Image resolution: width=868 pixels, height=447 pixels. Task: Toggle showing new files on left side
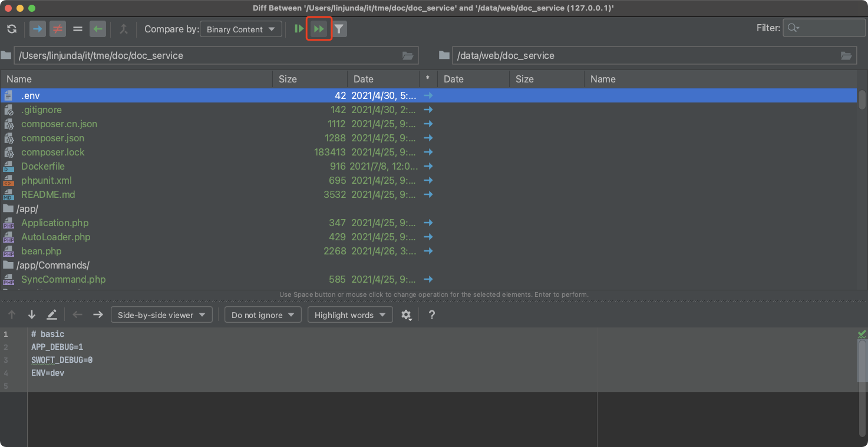[38, 29]
